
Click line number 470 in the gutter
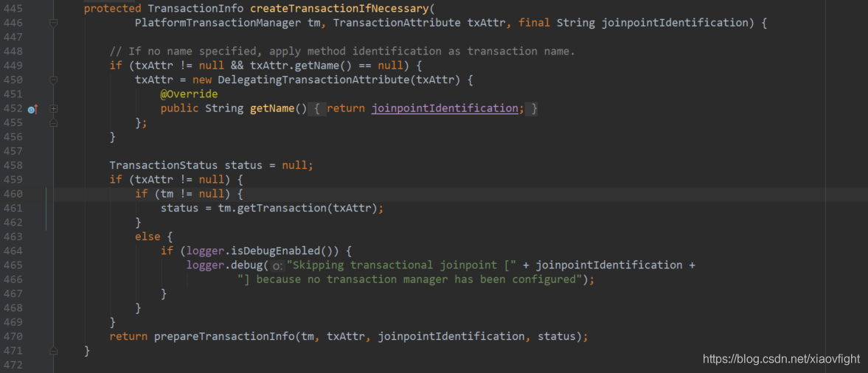[x=13, y=336]
